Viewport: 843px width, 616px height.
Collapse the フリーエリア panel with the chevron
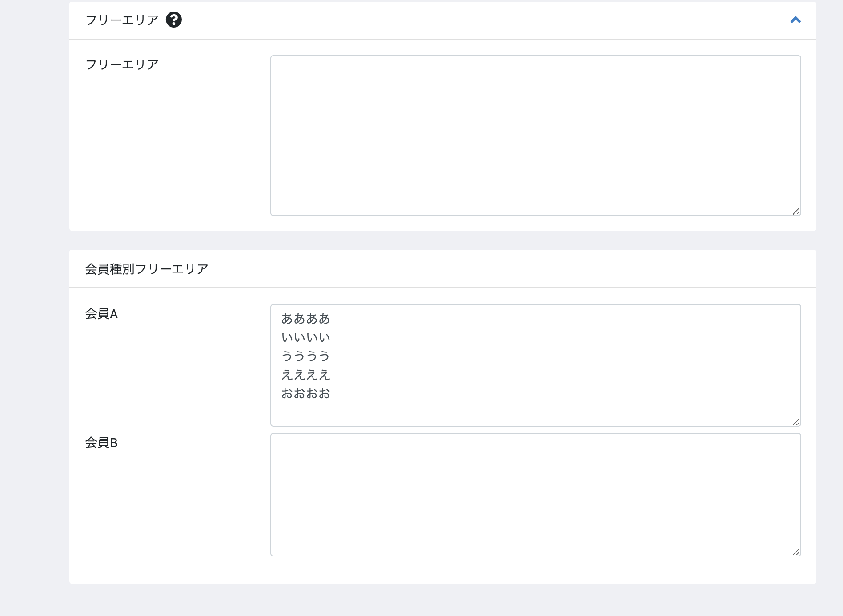795,20
